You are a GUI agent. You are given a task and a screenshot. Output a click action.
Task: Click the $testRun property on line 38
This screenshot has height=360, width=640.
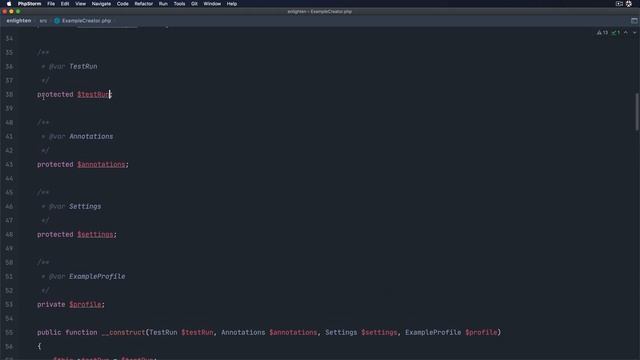point(94,94)
